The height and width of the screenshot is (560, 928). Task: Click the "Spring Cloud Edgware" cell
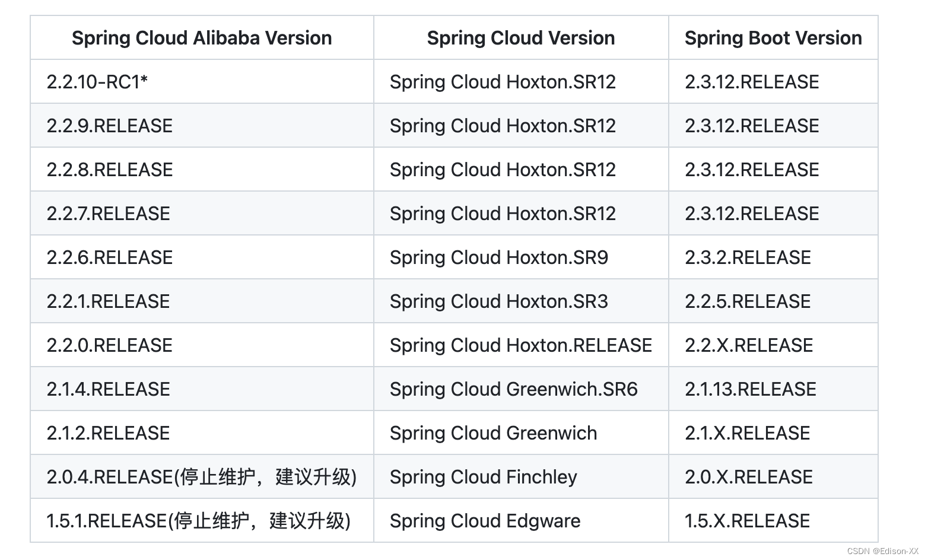(x=521, y=521)
